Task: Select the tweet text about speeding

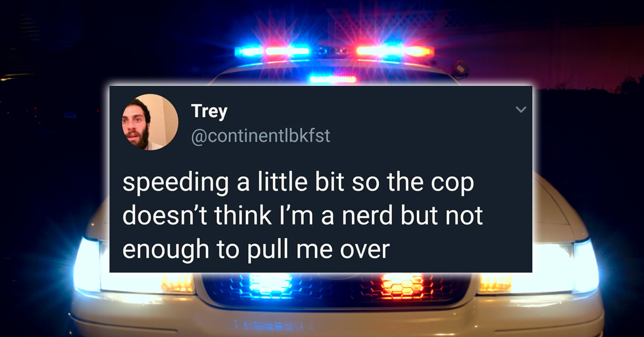Action: (303, 216)
